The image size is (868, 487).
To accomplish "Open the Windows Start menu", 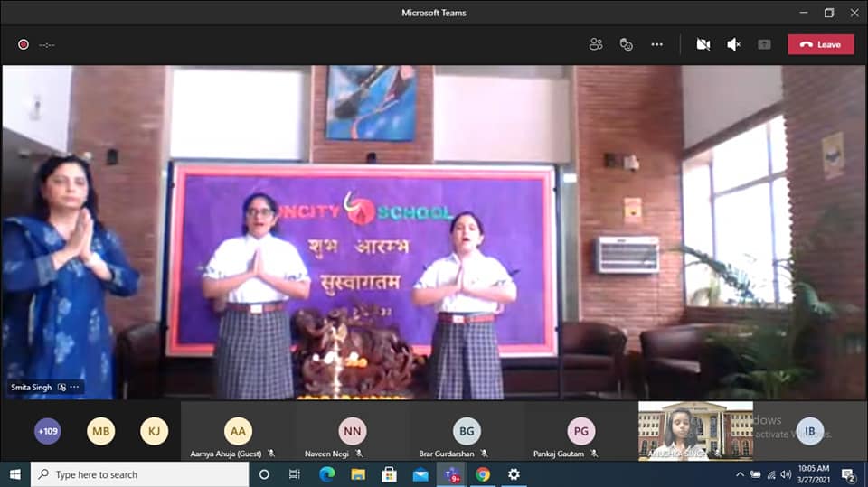I will [x=15, y=474].
